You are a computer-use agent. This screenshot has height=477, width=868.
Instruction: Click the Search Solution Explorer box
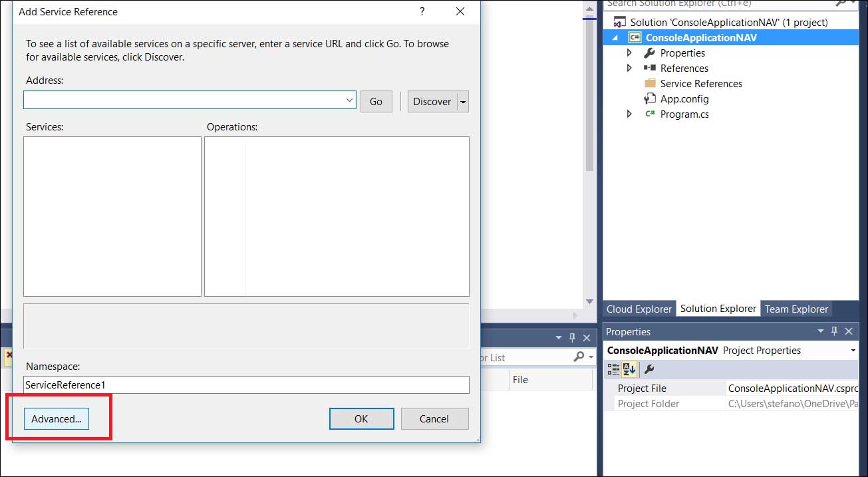click(717, 4)
